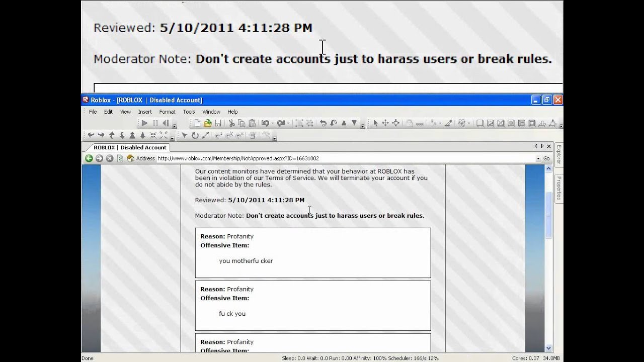This screenshot has width=644, height=362.
Task: Open the Format menu
Action: tap(167, 112)
